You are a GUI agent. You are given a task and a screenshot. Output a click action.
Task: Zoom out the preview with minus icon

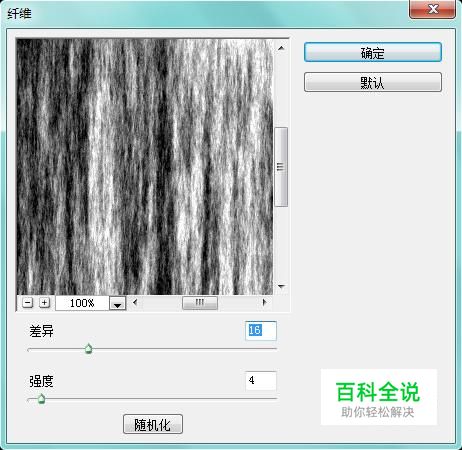[x=27, y=303]
